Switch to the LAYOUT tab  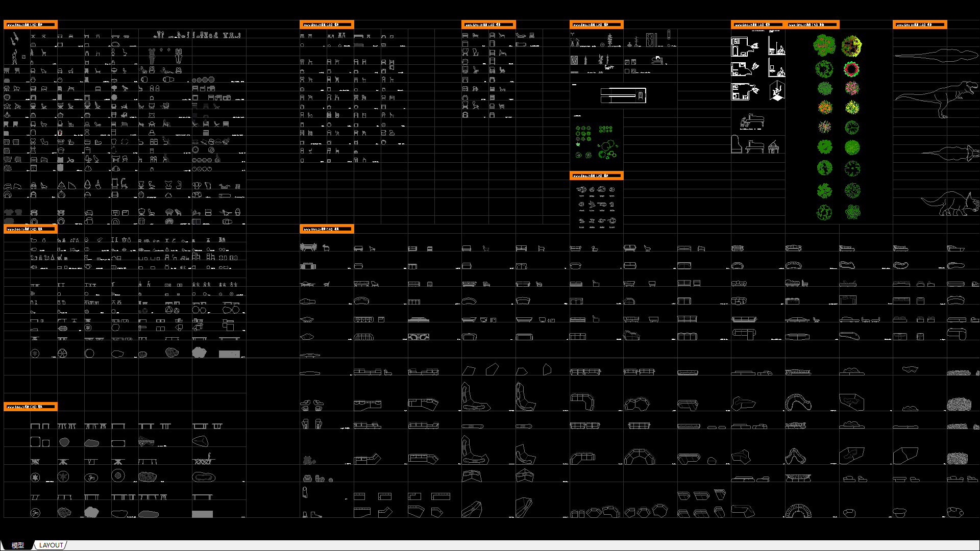[51, 545]
